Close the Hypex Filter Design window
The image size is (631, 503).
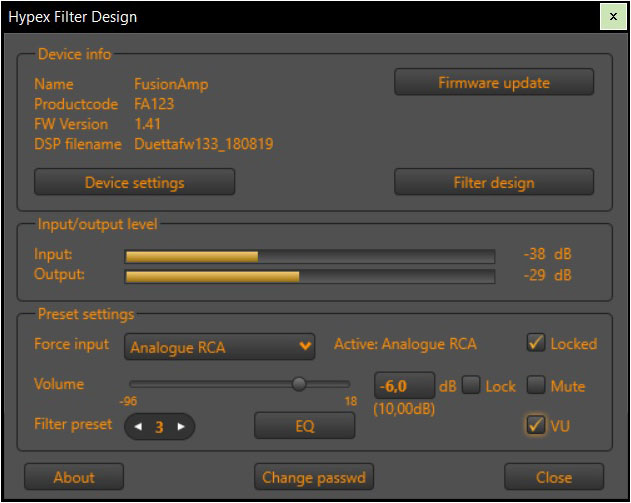pos(613,16)
